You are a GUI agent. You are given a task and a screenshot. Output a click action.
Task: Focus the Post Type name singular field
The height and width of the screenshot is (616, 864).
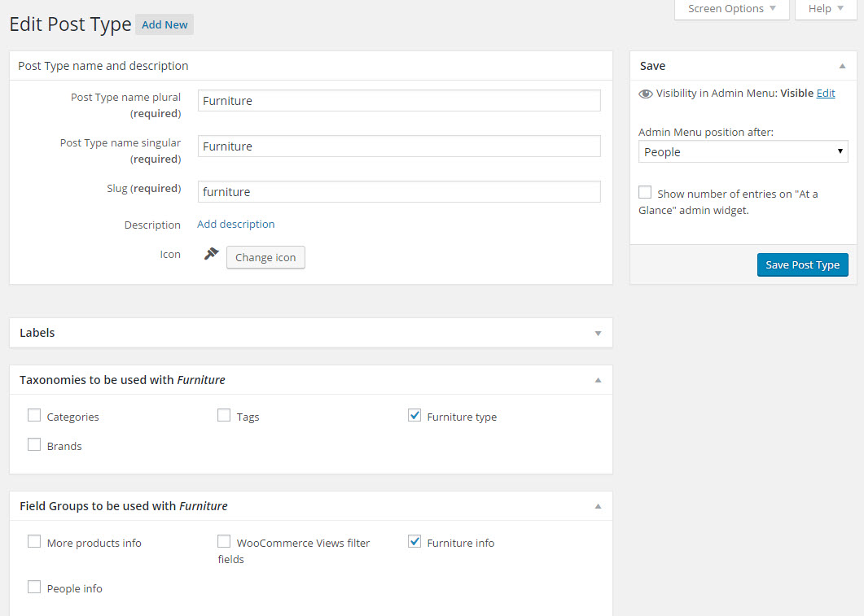click(399, 146)
